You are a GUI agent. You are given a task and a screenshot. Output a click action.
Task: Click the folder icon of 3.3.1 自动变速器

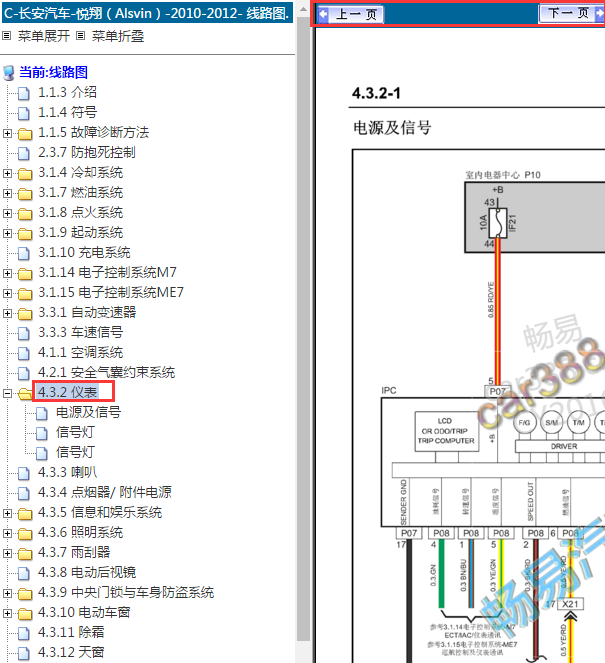[x=25, y=314]
